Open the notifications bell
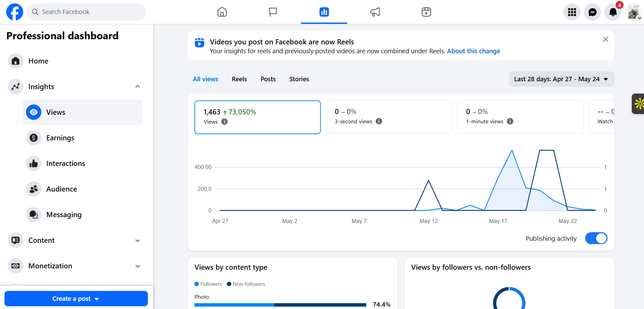This screenshot has height=309, width=644. click(x=613, y=12)
